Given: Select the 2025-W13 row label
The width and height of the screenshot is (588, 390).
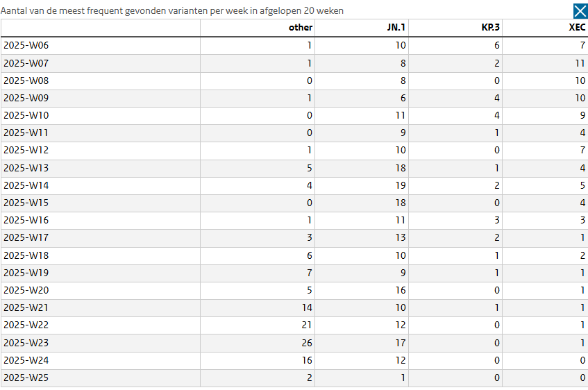Looking at the screenshot, I should point(26,168).
